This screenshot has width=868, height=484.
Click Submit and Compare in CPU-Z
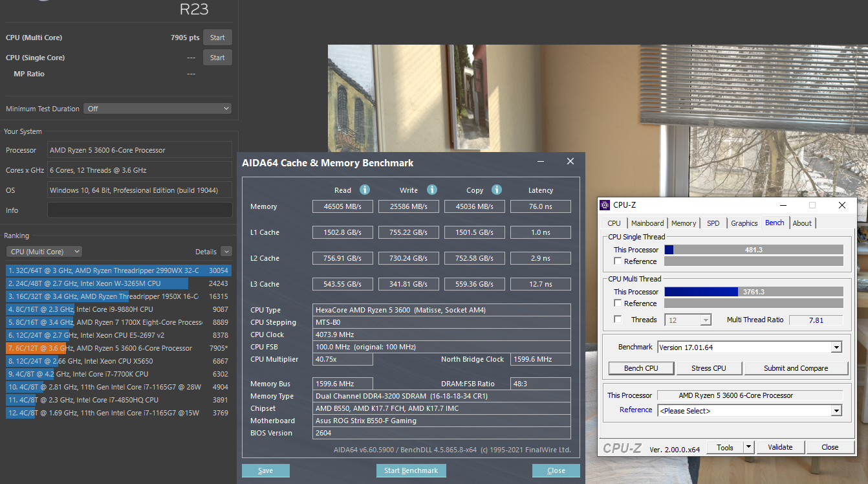(x=796, y=368)
